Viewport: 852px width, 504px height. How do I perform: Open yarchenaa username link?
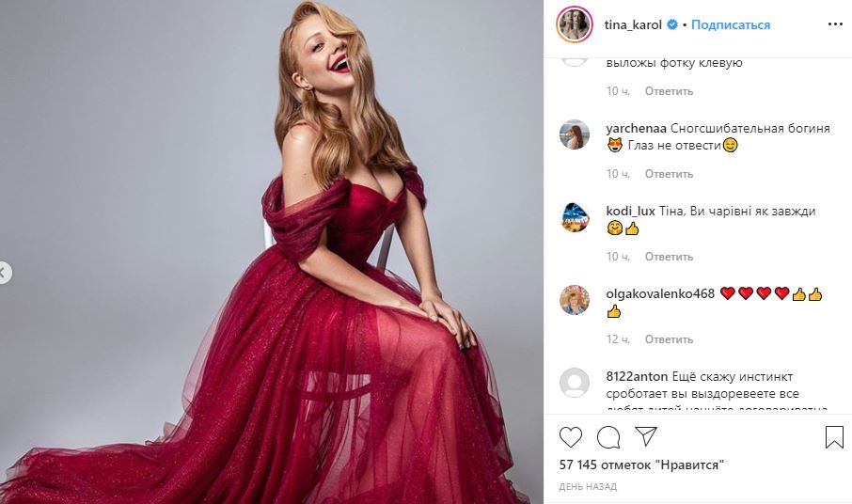tap(637, 128)
